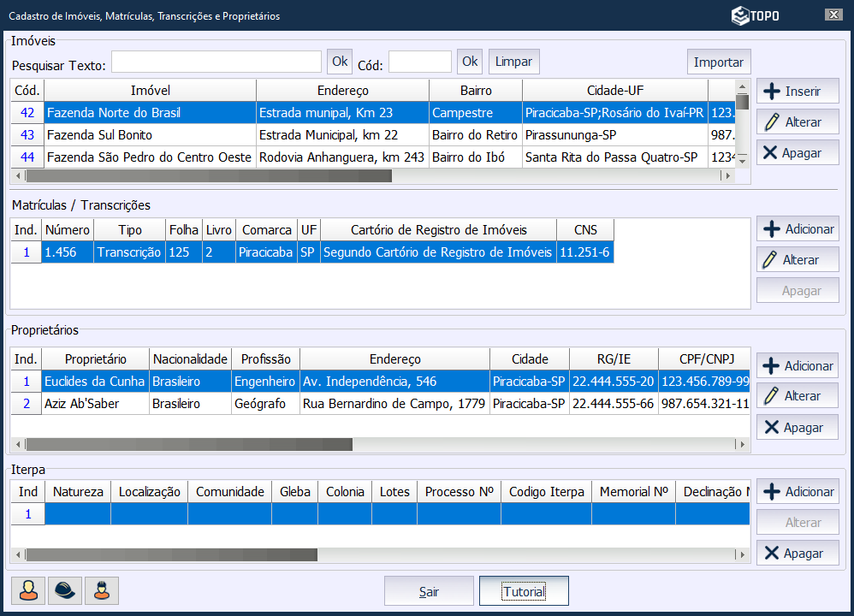
Task: Select owner Aziz Ab'Saber row
Action: (94, 404)
